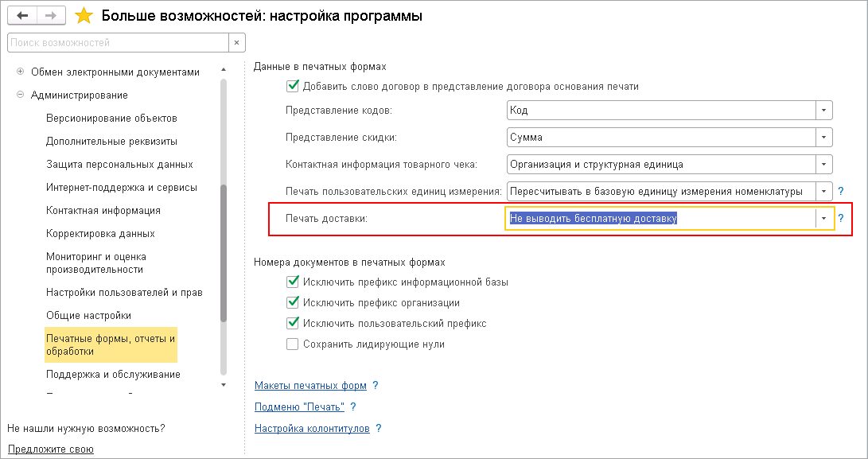Click the sidebar vertical scrollbar thumb

(x=224, y=253)
